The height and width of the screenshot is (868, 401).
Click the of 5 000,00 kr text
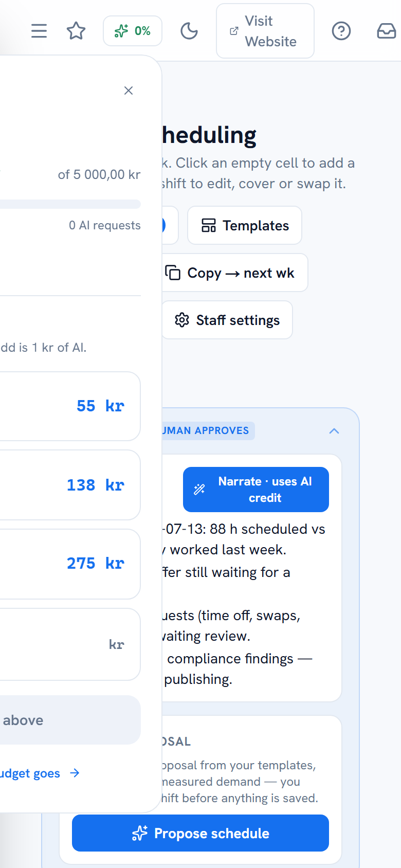tap(99, 175)
